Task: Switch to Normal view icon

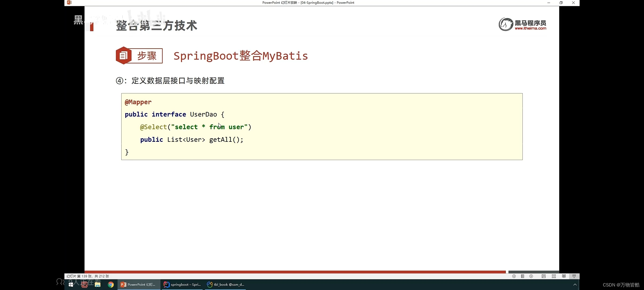Action: (x=544, y=276)
